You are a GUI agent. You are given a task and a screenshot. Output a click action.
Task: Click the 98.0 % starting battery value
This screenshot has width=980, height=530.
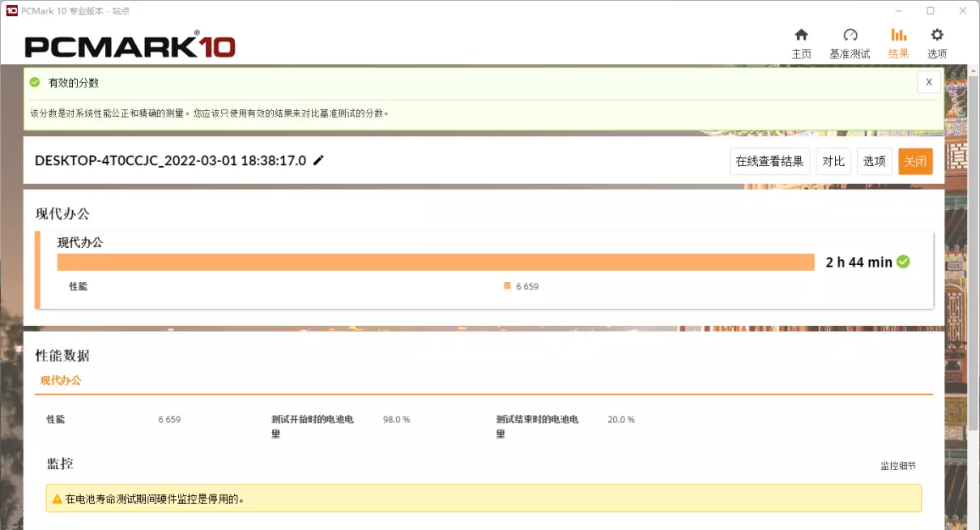coord(397,420)
